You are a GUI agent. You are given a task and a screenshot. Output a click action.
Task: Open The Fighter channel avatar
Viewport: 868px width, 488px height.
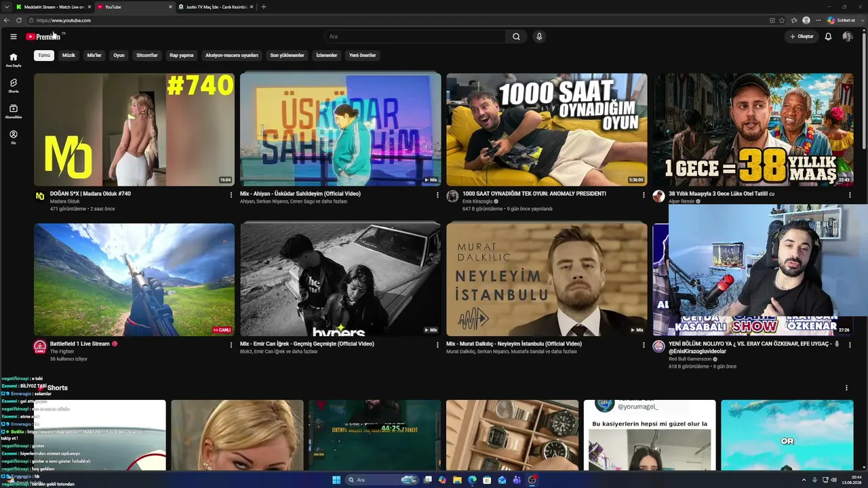coord(40,346)
